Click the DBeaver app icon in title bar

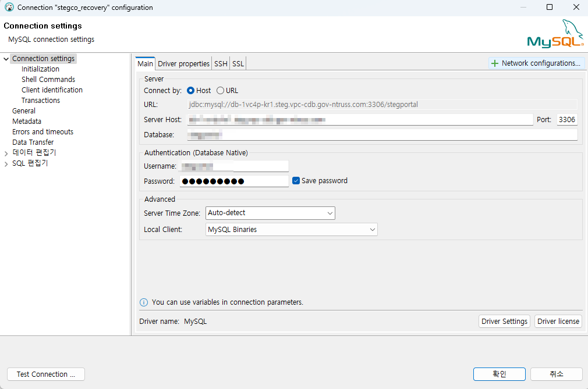(x=9, y=8)
